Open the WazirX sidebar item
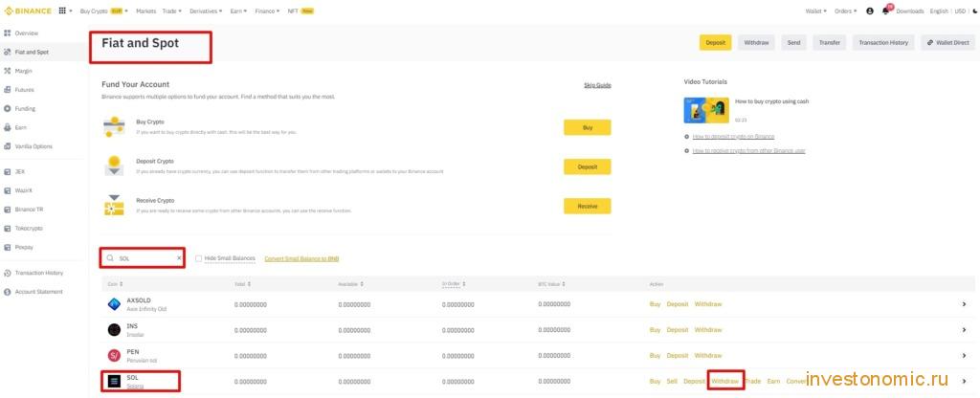The image size is (980, 398). [23, 190]
